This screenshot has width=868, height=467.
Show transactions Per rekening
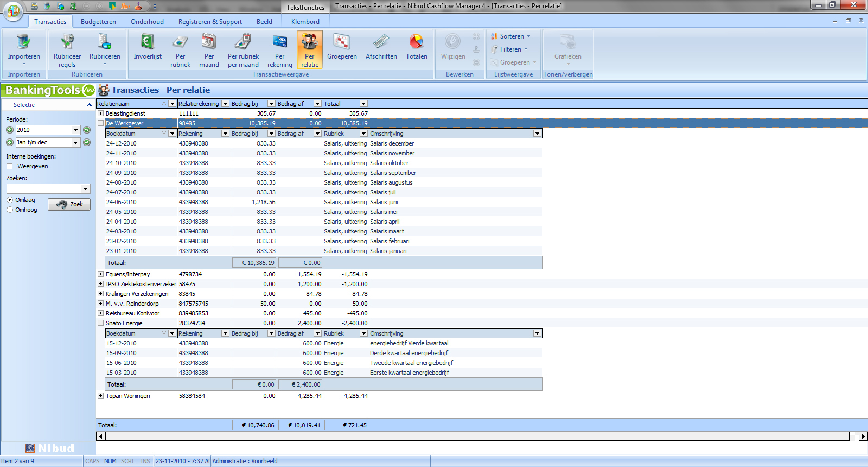click(x=279, y=49)
